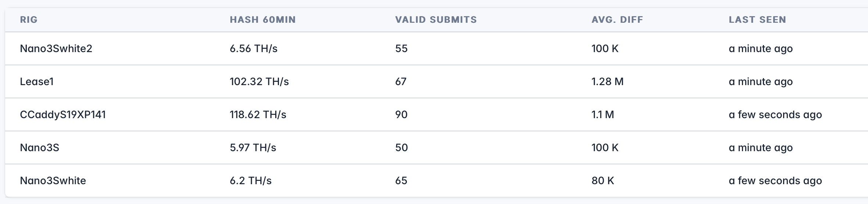Click the 6.2 TH/s hashrate cell
868x204 pixels.
click(250, 181)
